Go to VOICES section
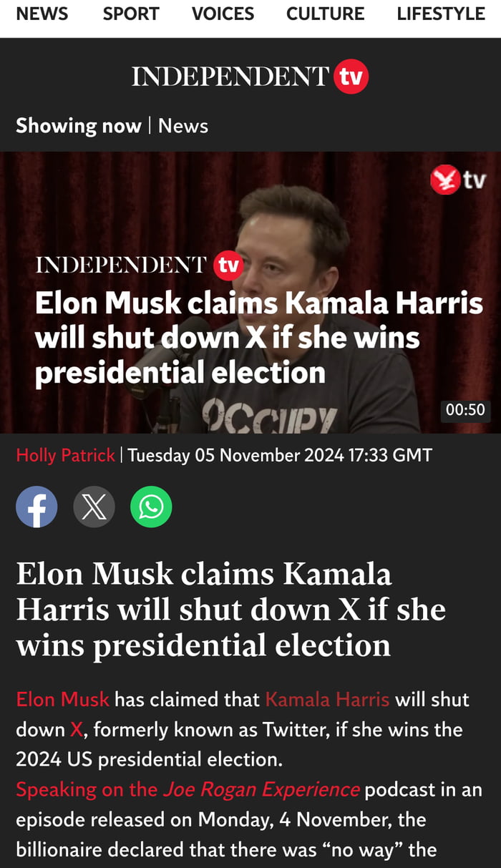The image size is (501, 868). [223, 14]
